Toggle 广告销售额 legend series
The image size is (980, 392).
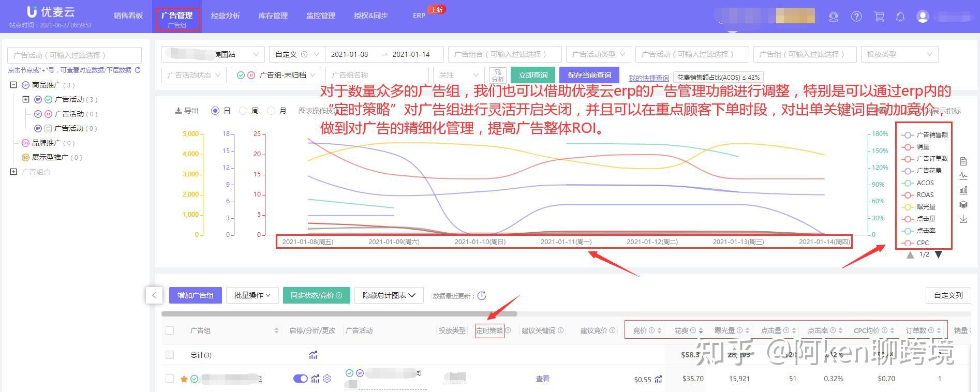coord(925,135)
